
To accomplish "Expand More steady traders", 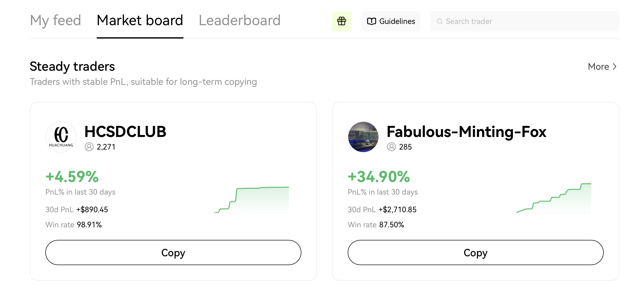I will [x=602, y=67].
